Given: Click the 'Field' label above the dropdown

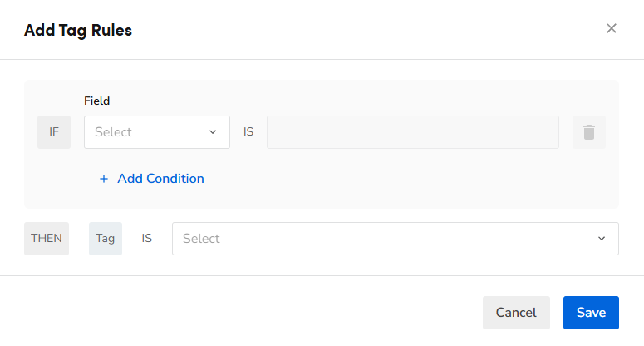Looking at the screenshot, I should 97,101.
